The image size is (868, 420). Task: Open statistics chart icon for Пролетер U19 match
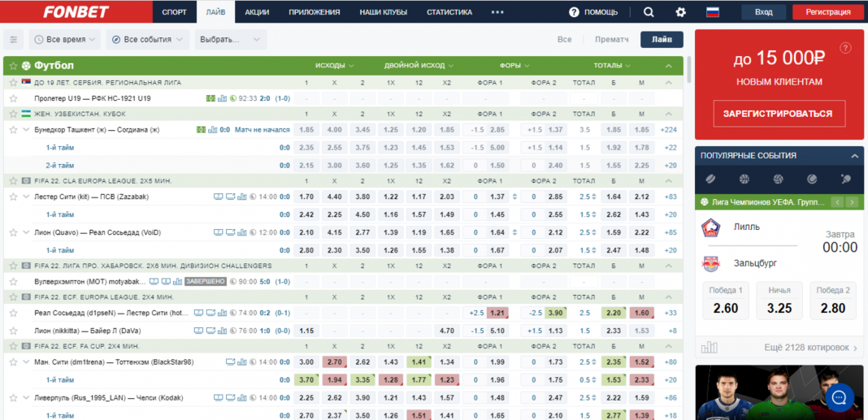[x=222, y=98]
